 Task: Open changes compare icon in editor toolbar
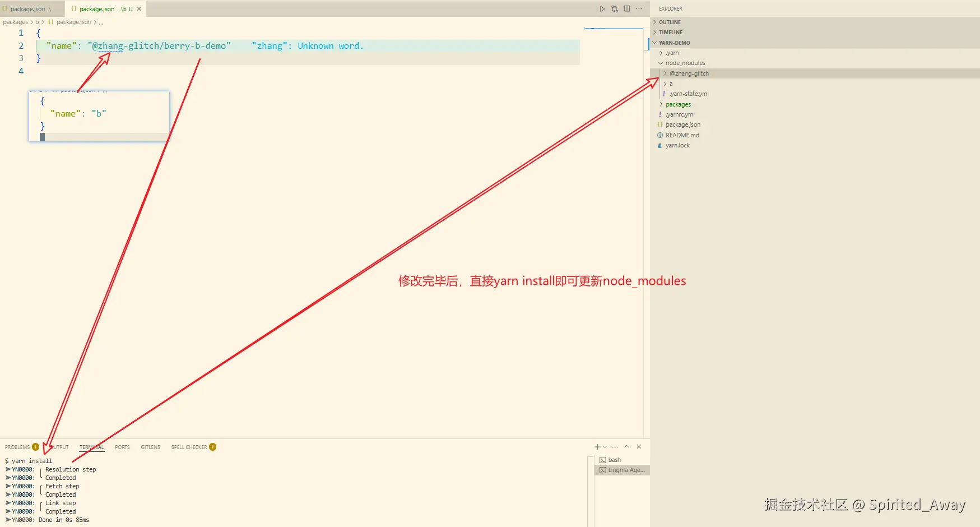(x=615, y=9)
